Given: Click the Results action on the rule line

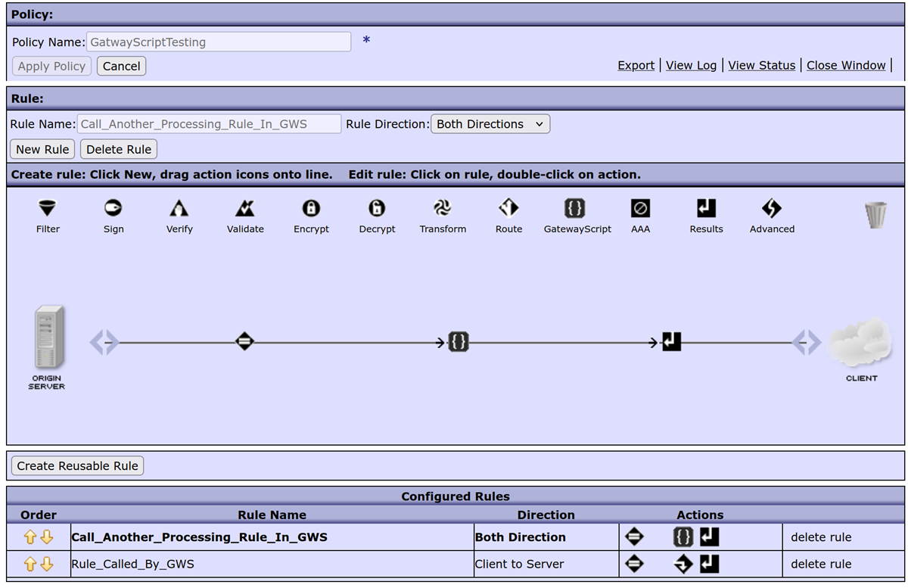Looking at the screenshot, I should (x=672, y=342).
